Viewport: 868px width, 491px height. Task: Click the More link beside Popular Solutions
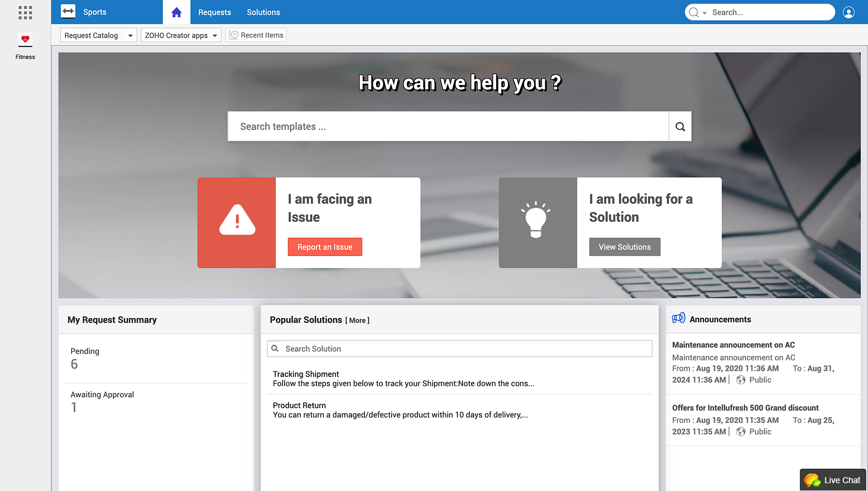click(357, 321)
